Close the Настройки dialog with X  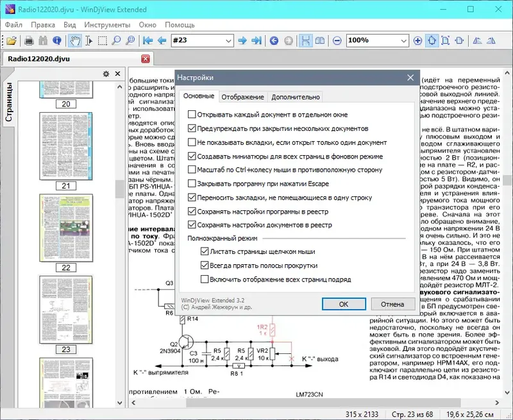pos(410,78)
